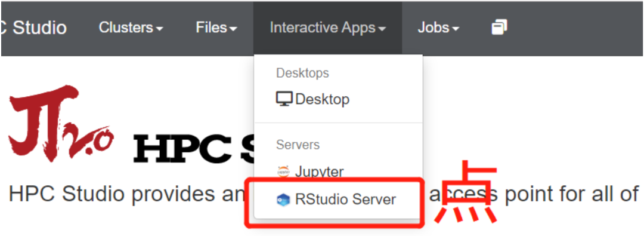Viewport: 644px width, 236px height.
Task: Click the Desktops section header
Action: (x=303, y=73)
